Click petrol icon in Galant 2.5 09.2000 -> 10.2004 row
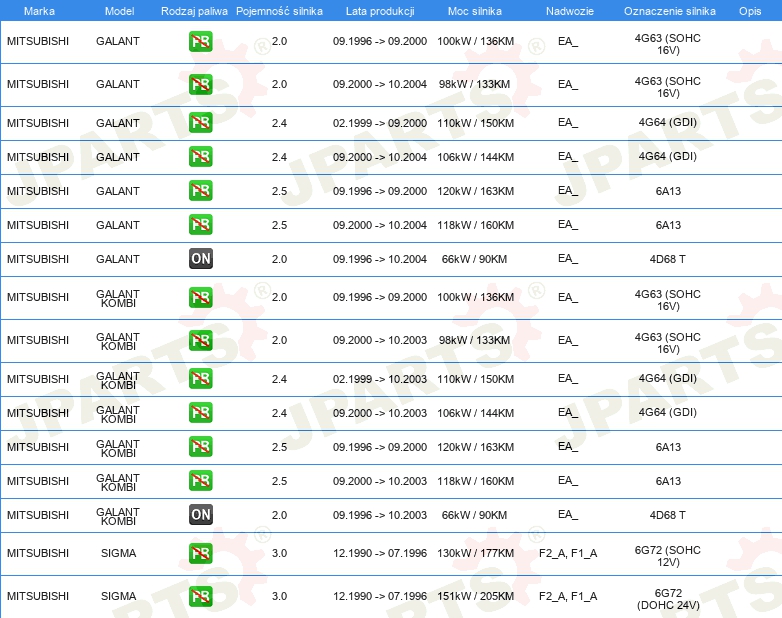Screen dimensions: 782x618 200,225
